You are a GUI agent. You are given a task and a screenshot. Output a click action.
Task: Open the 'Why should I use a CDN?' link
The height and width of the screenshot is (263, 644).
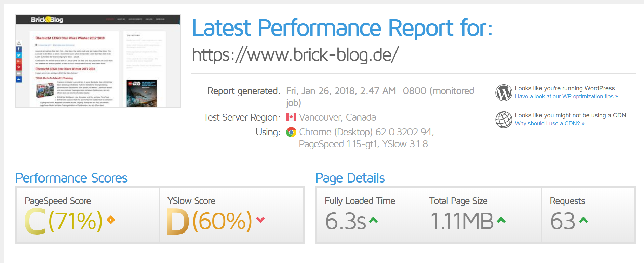[550, 124]
